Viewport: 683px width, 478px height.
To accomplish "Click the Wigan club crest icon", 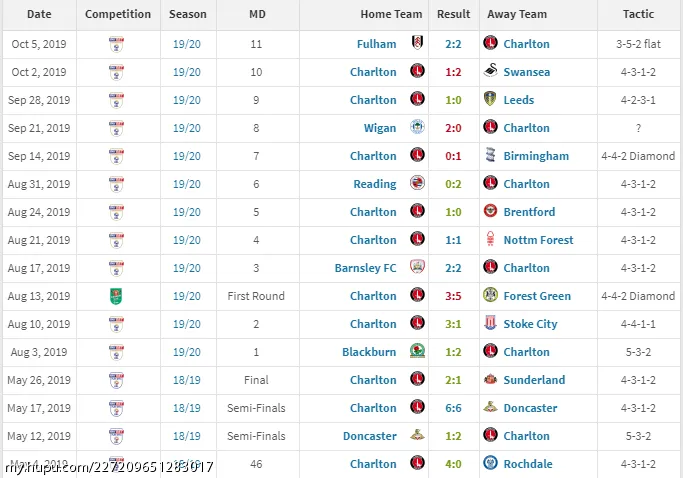I will coord(417,127).
